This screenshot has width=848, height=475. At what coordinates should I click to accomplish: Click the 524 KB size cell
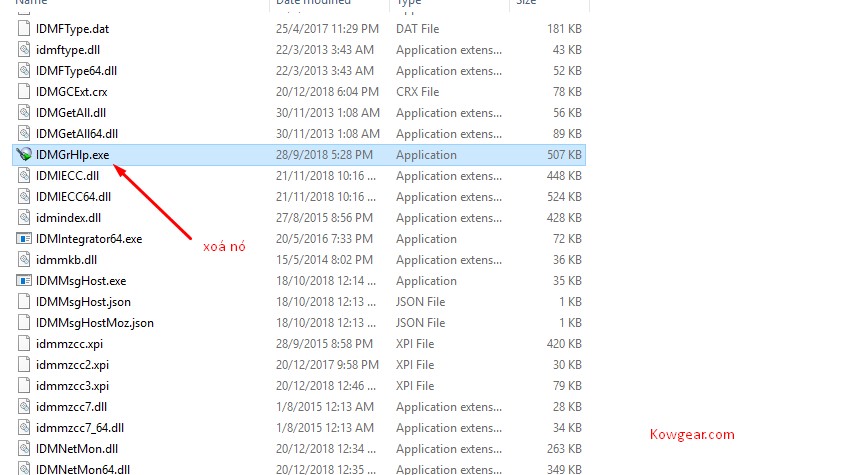point(564,197)
